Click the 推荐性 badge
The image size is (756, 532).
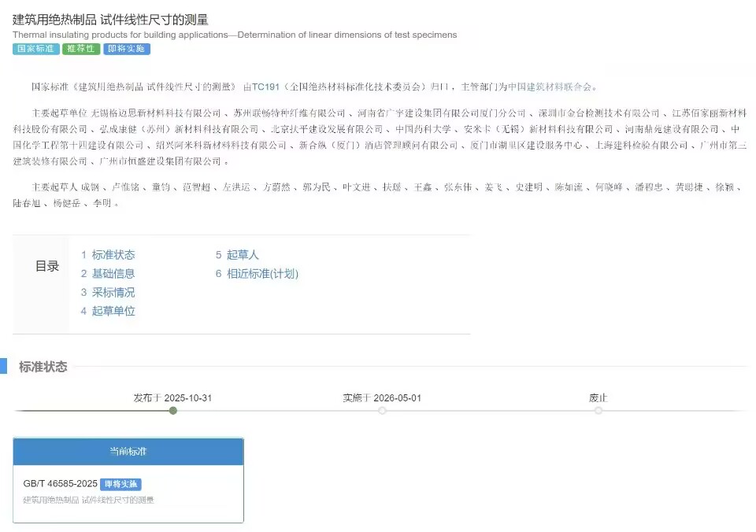tap(80, 49)
